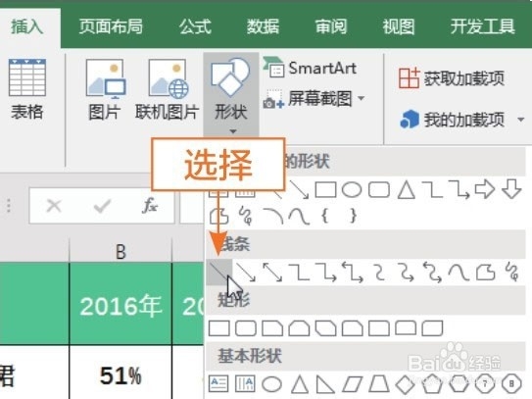Pick the curved connector in 线条 section

379,273
